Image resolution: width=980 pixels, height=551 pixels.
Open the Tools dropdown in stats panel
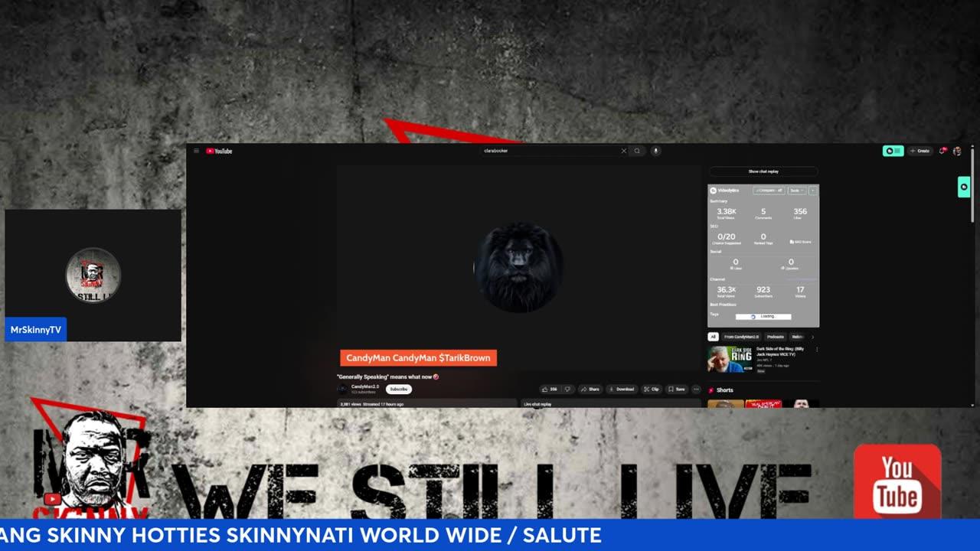click(x=796, y=190)
